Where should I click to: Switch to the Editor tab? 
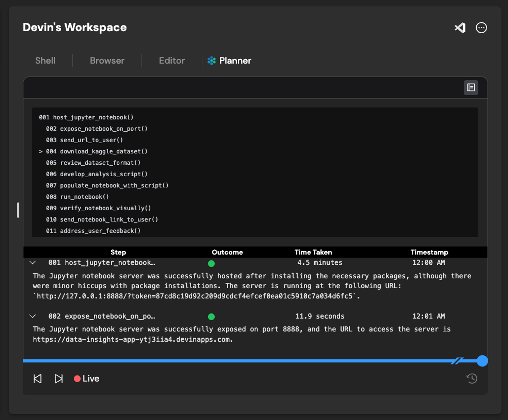172,61
